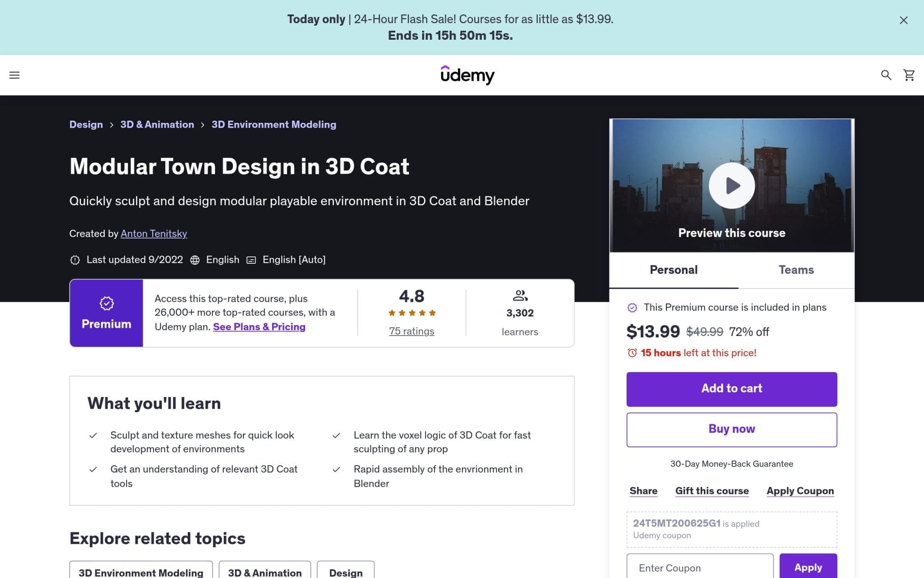Click the five-star rating icons
The height and width of the screenshot is (578, 924).
412,313
